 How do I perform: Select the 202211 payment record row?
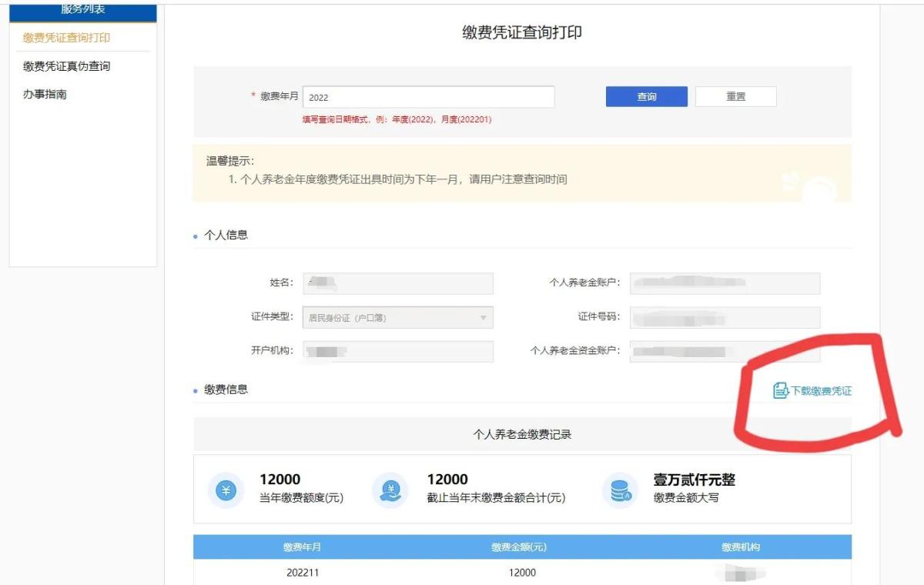519,573
